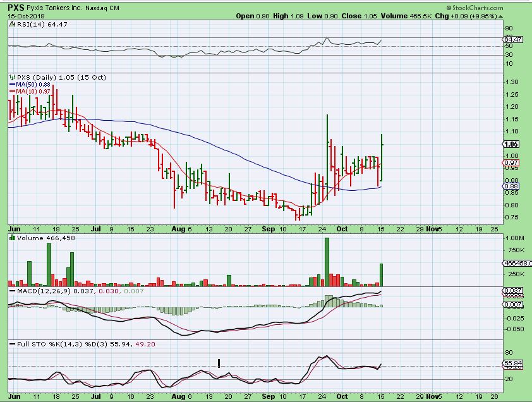
Task: Click the 55.94 tag on stochastic axis
Action: tap(512, 363)
